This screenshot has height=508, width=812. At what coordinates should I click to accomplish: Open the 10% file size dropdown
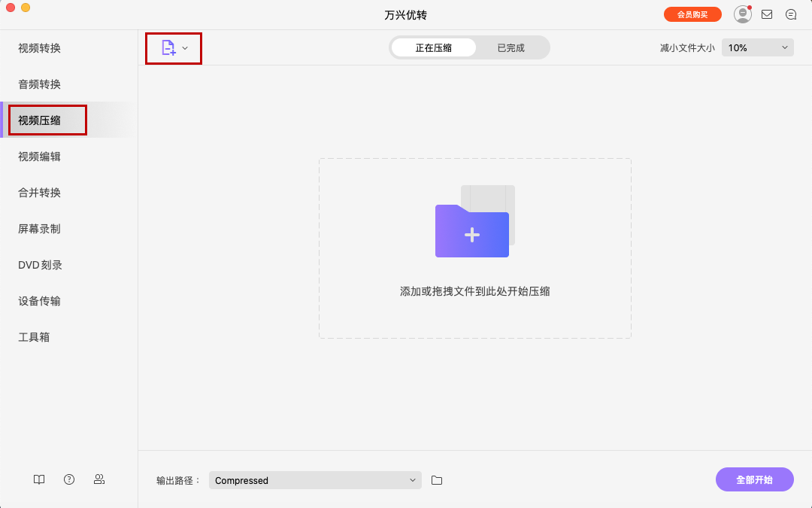pyautogui.click(x=757, y=47)
